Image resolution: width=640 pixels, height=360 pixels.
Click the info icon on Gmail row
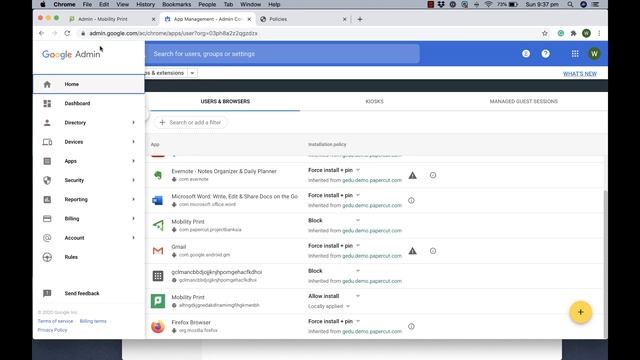pos(433,251)
